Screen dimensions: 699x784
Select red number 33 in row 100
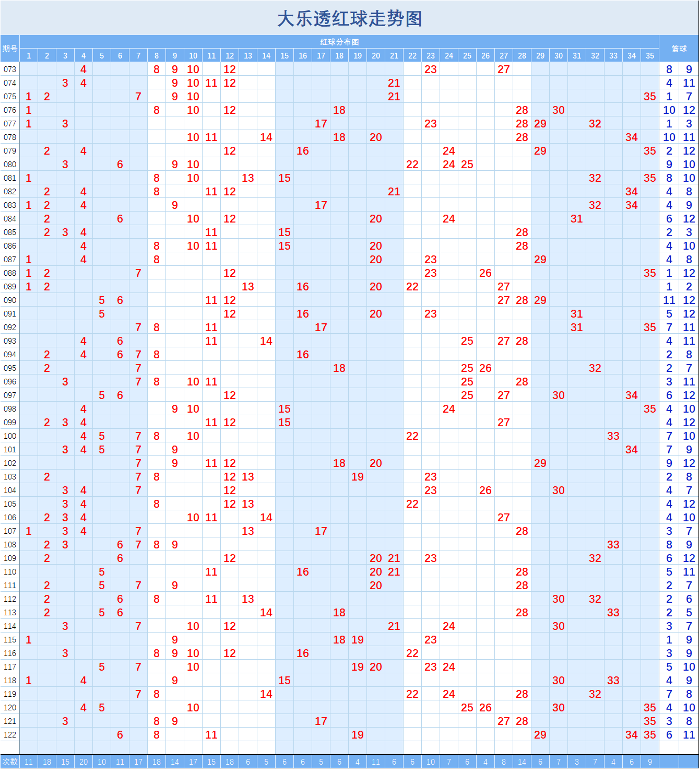point(613,436)
